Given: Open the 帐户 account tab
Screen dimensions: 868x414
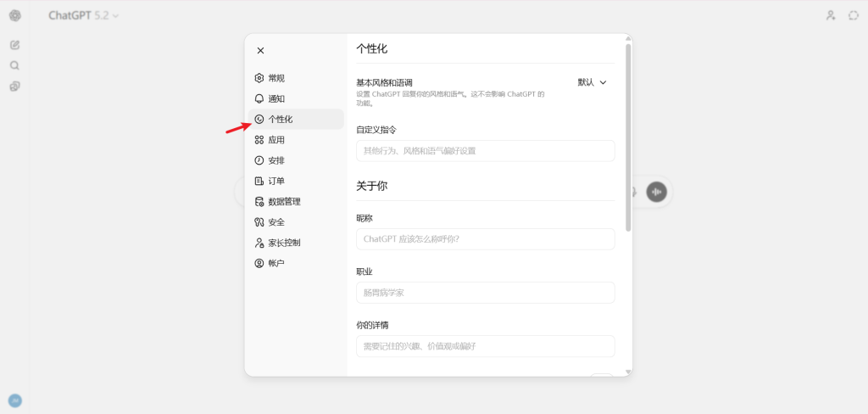Looking at the screenshot, I should (296, 263).
